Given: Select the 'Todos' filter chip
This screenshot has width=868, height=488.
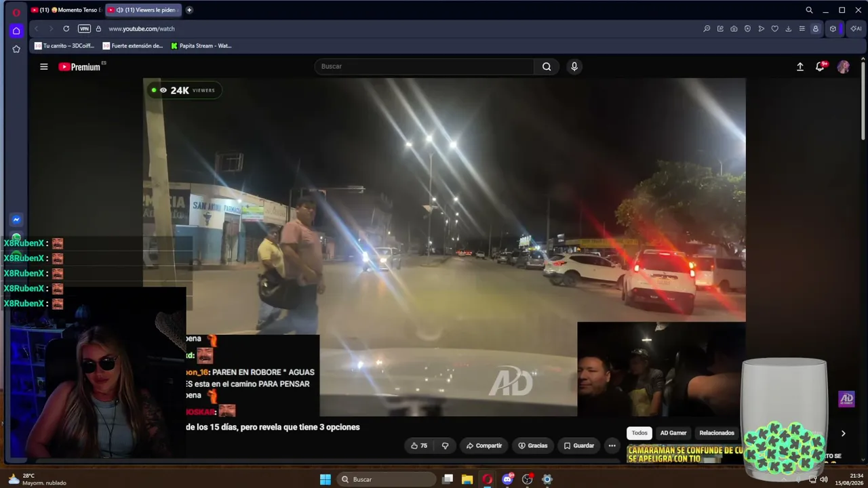Looking at the screenshot, I should [x=639, y=433].
